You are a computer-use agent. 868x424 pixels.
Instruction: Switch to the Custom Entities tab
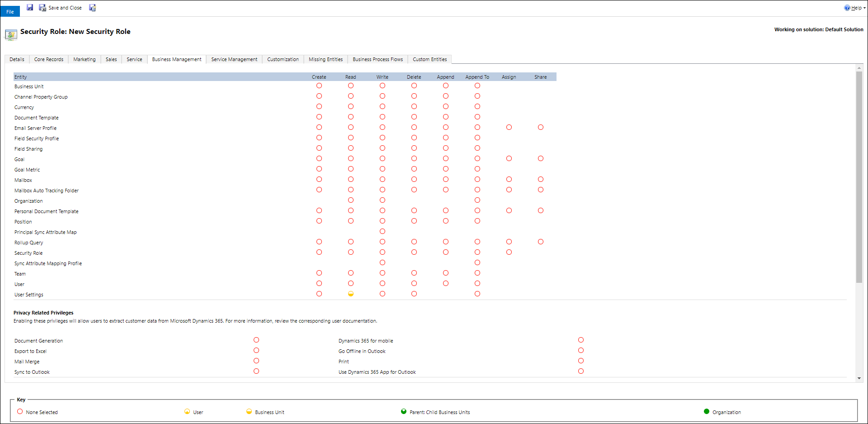click(429, 59)
